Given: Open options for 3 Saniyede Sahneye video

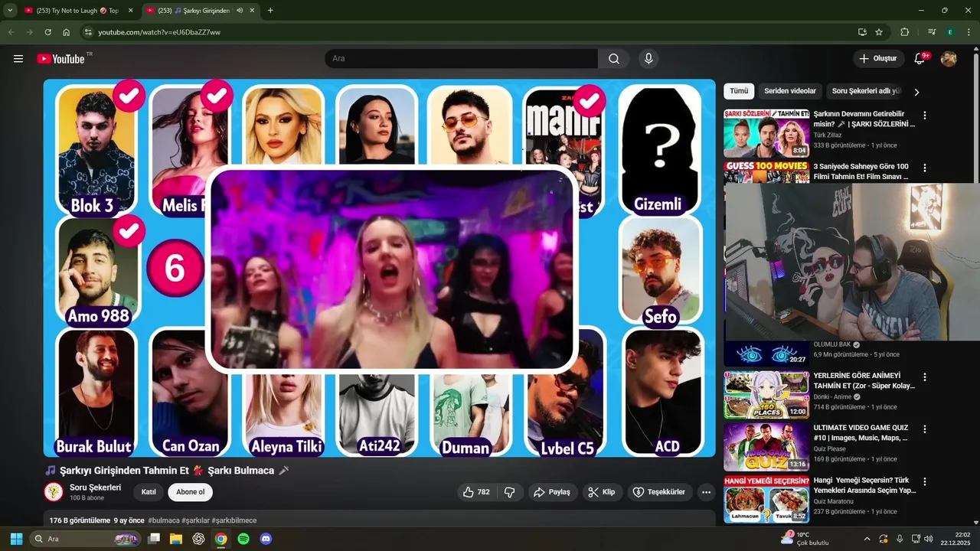Looking at the screenshot, I should coord(924,168).
